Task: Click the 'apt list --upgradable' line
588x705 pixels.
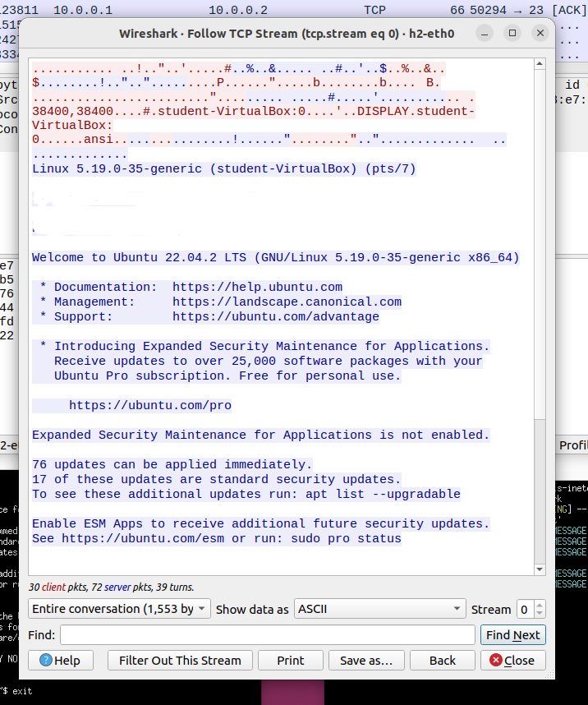Action: 246,494
